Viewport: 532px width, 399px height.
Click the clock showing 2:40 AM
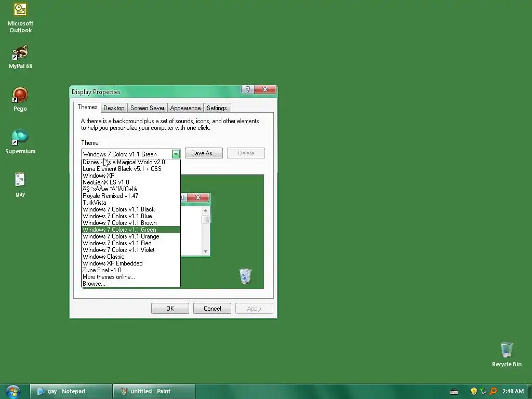[513, 391]
